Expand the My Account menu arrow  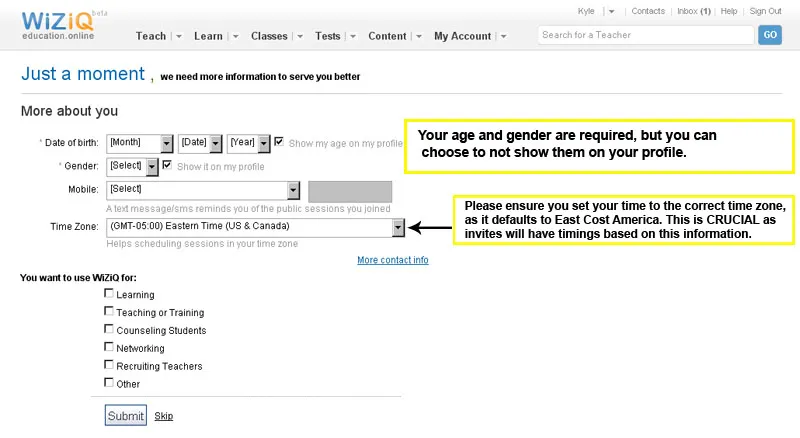pyautogui.click(x=503, y=36)
